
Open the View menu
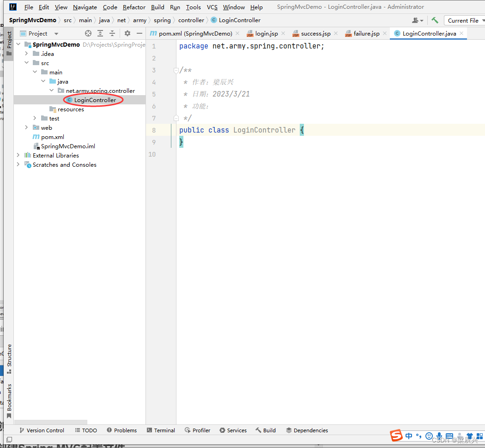[61, 7]
